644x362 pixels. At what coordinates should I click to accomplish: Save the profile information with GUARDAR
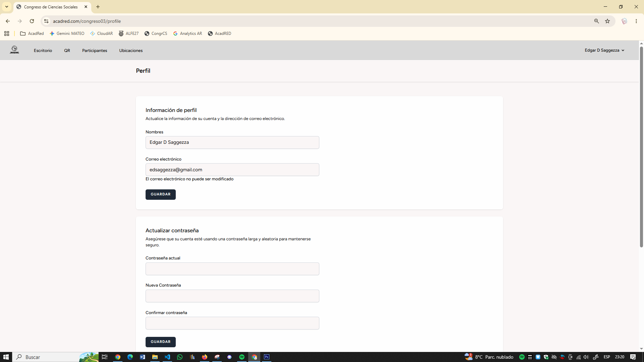(x=161, y=194)
